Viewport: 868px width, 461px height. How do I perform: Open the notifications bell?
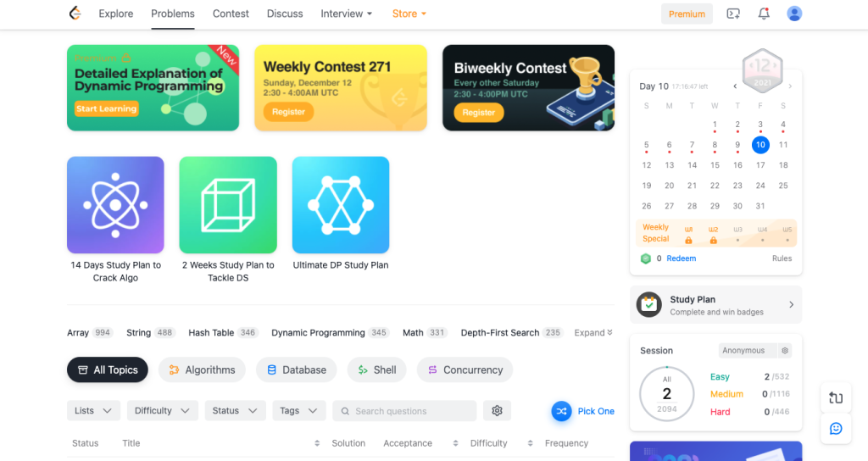point(764,14)
